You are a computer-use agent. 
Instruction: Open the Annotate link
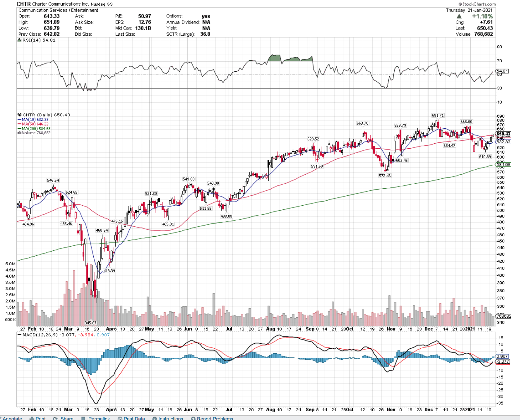tap(12, 418)
